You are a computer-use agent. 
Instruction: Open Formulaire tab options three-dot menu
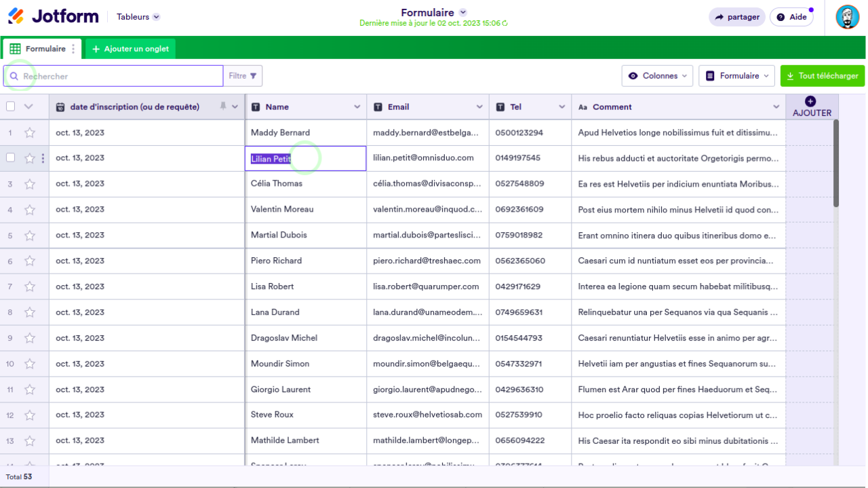click(x=73, y=49)
